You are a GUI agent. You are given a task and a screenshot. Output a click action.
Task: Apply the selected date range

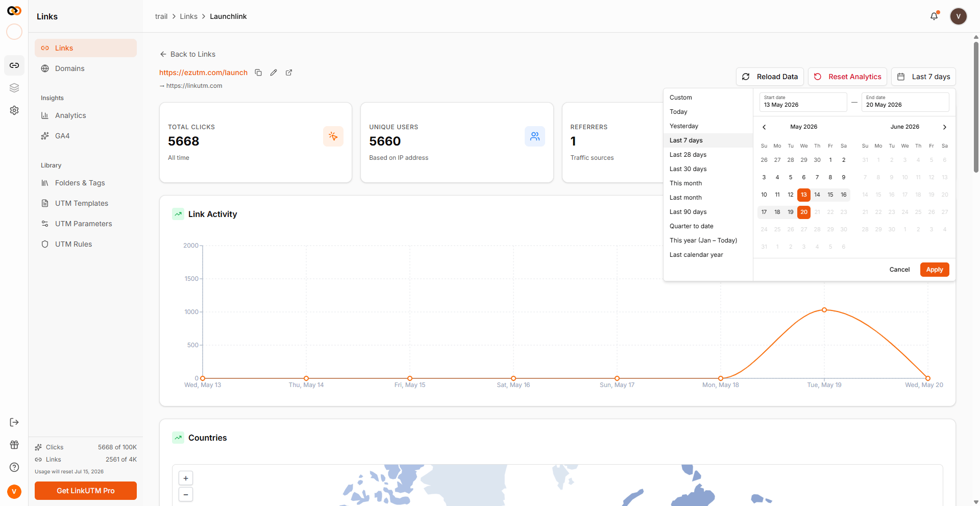point(935,270)
